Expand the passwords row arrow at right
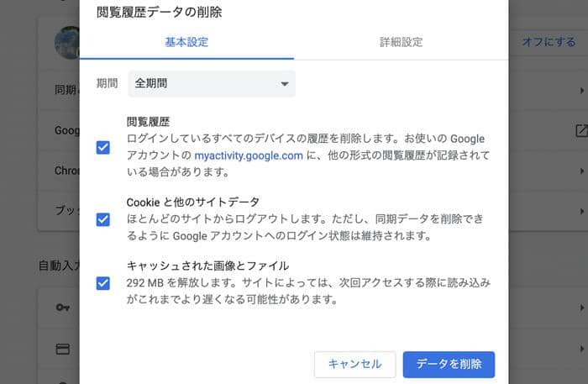Image resolution: width=588 pixels, height=384 pixels. 581,308
